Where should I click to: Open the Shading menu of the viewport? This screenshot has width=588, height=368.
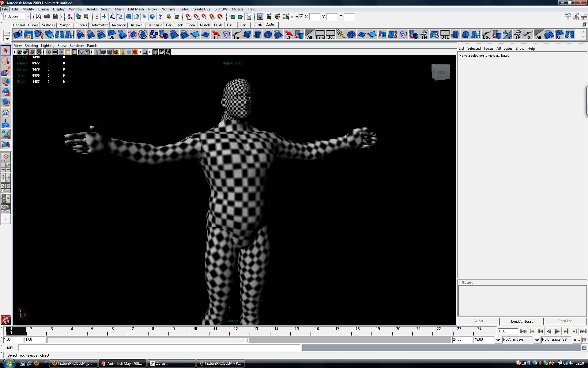[31, 45]
